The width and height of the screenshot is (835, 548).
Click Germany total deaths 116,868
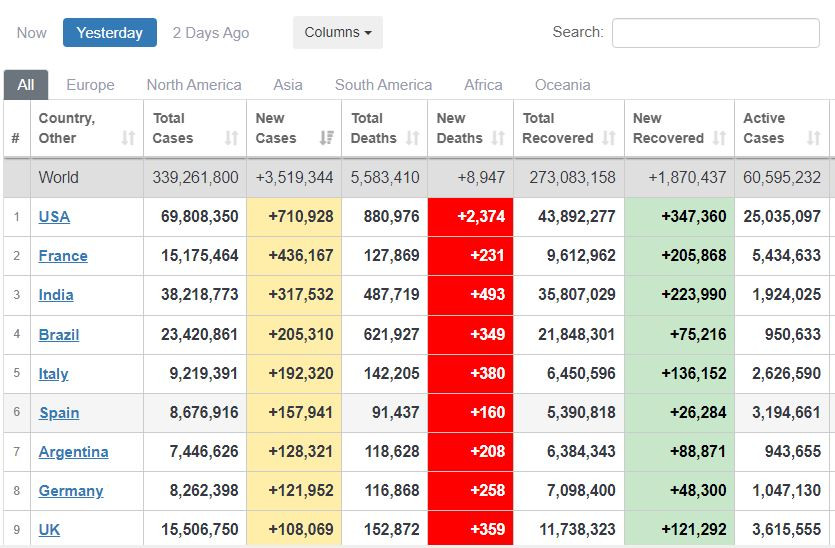coord(392,490)
